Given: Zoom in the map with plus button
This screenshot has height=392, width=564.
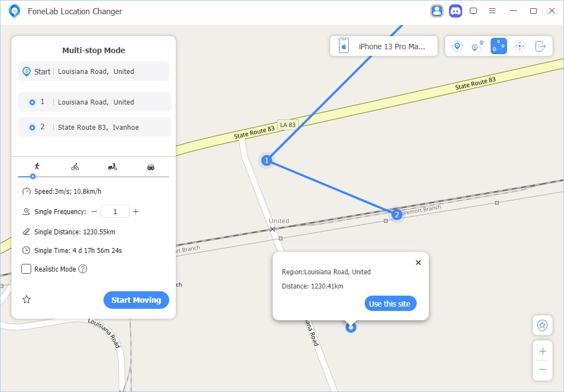Looking at the screenshot, I should coord(543,351).
